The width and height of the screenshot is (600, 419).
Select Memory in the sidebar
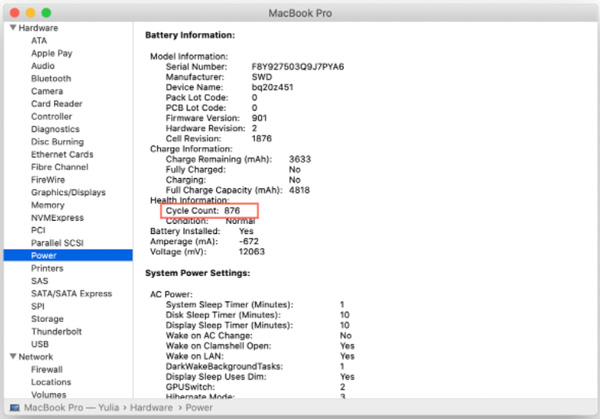(x=47, y=205)
